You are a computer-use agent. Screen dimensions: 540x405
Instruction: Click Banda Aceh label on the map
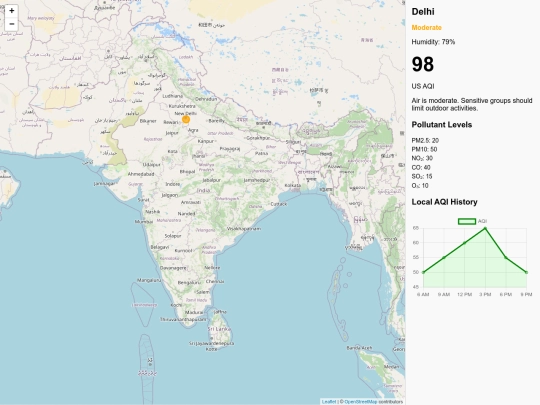(360, 348)
